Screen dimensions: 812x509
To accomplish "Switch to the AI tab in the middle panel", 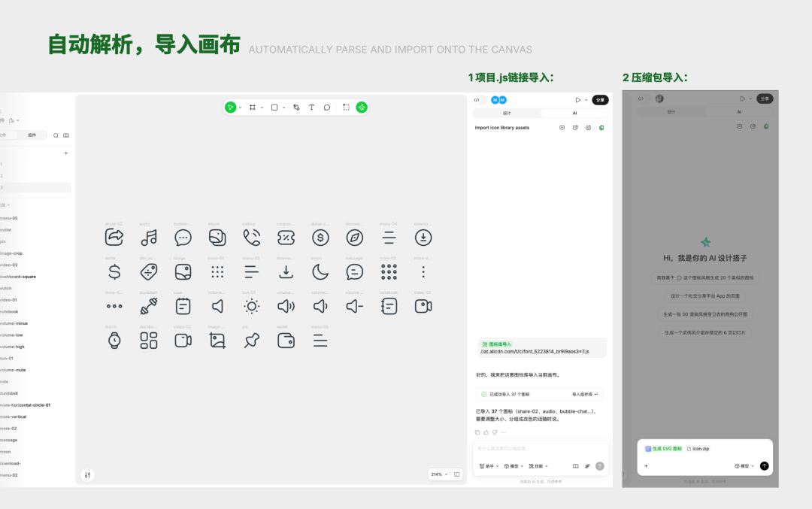I will tap(574, 113).
